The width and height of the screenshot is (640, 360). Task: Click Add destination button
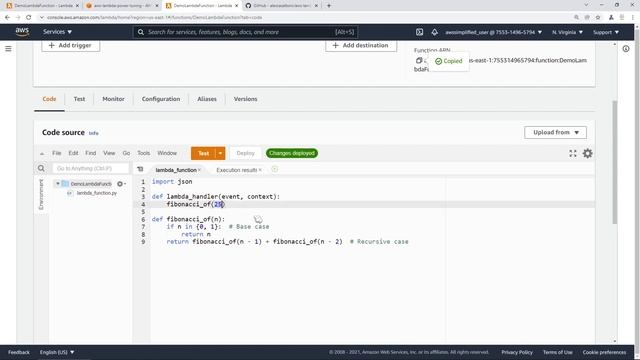(361, 45)
